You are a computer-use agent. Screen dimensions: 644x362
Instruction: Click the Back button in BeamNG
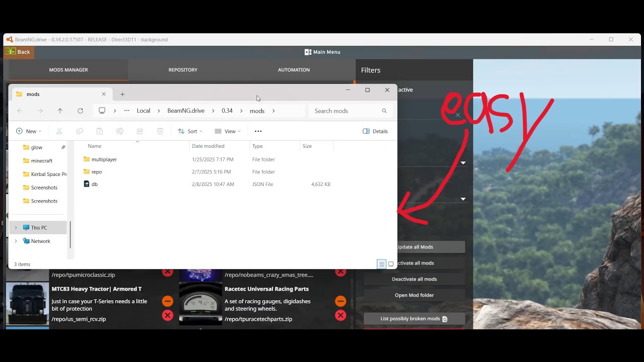19,52
